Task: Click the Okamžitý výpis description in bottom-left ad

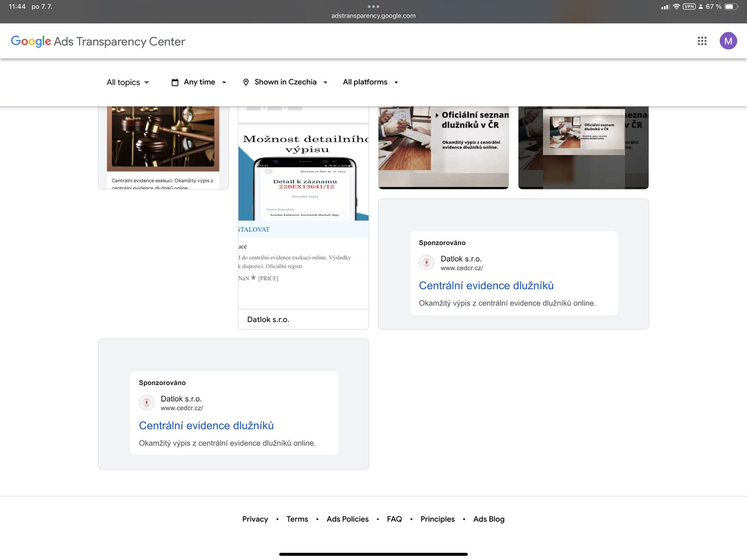Action: (x=227, y=443)
